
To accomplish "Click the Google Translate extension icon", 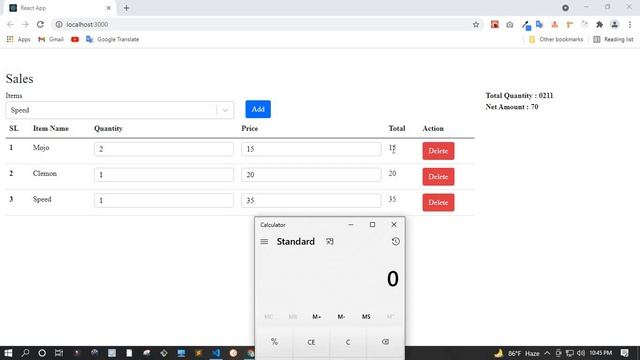I will (540, 24).
